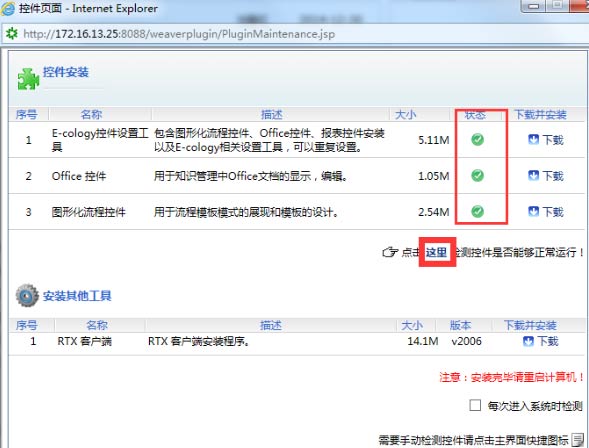Screen dimensions: 589x448
Task: Click download arrow icon for E-cology控件设置工具
Action: pyautogui.click(x=533, y=140)
